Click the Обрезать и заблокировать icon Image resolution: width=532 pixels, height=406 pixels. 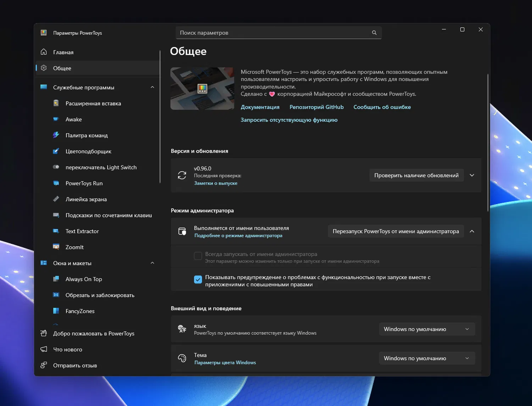[56, 295]
